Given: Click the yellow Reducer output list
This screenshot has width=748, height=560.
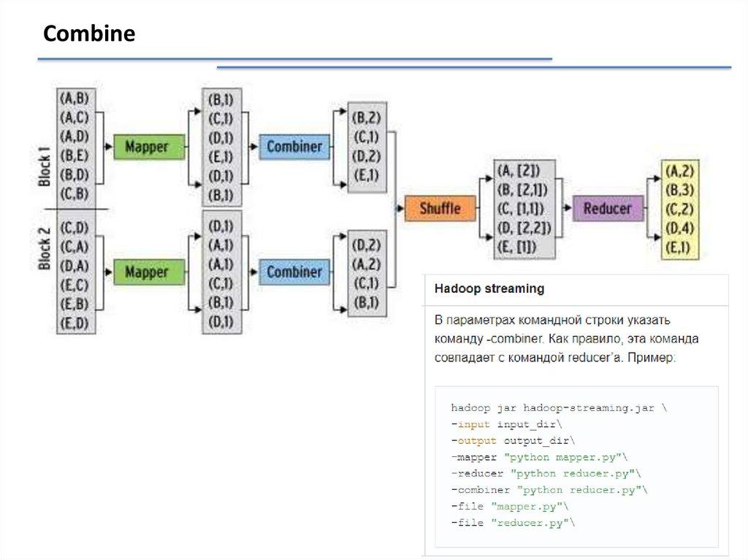Looking at the screenshot, I should coord(679,210).
